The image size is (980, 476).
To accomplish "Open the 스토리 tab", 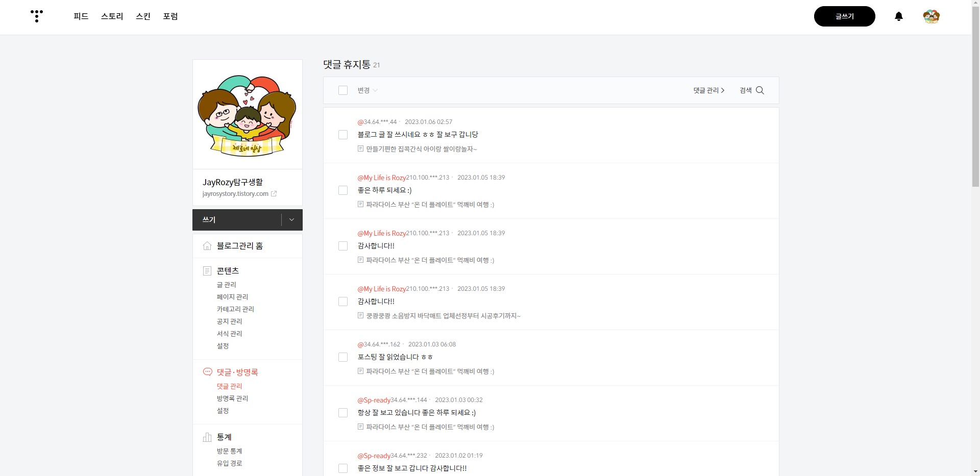I will [112, 16].
